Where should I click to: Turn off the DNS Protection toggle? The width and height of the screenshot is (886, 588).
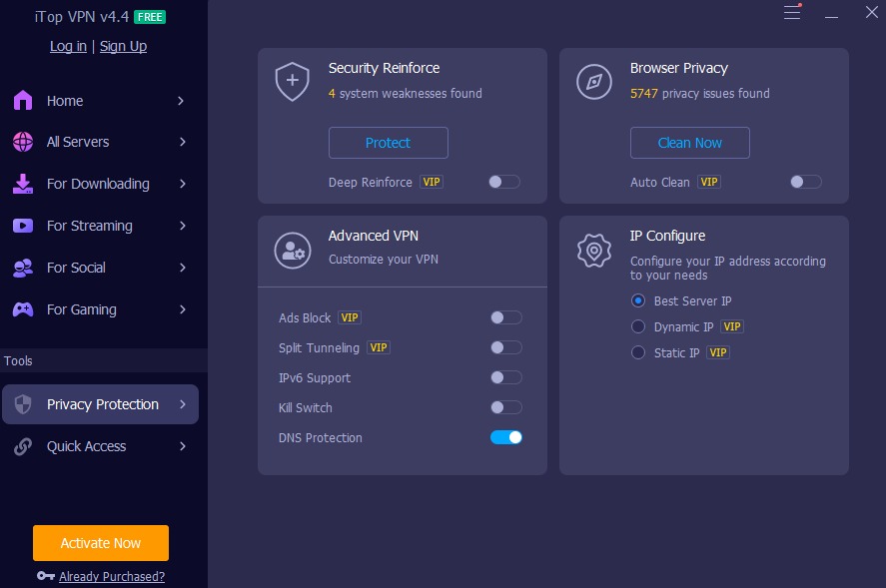point(506,437)
